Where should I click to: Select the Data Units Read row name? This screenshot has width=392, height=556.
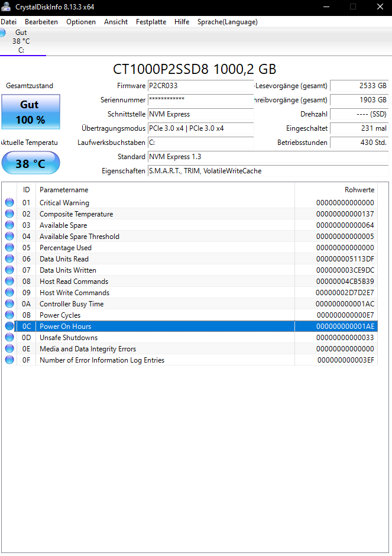64,259
